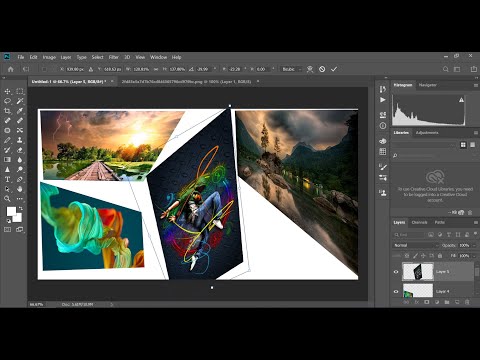Select the Type tool
Screen dimensions: 480x360
(x=7, y=179)
